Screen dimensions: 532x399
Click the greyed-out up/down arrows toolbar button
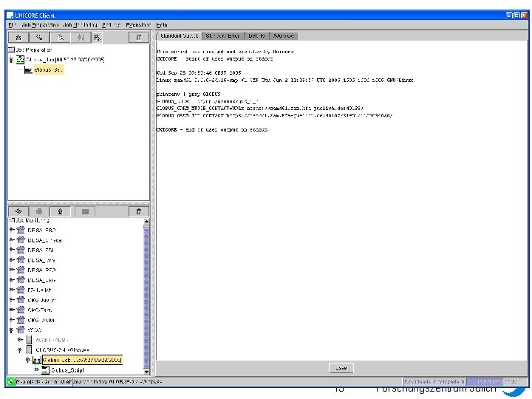click(81, 38)
